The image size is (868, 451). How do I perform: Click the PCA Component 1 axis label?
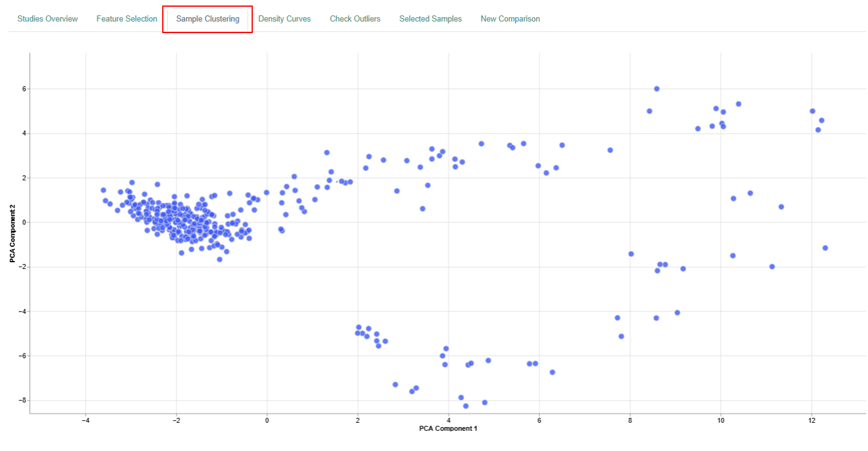[x=448, y=428]
